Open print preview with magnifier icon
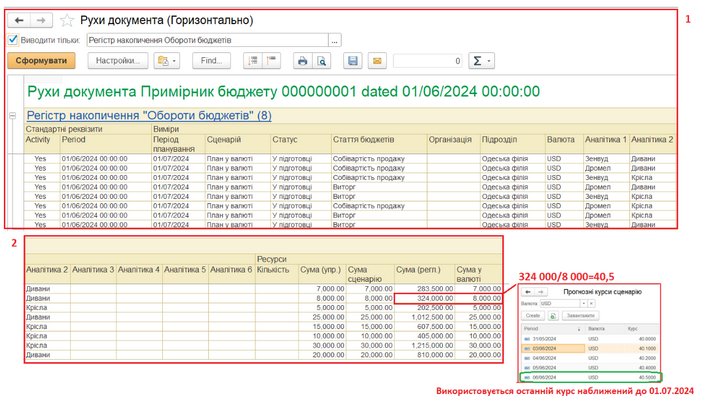Screen dimensions: 710x401 coord(321,61)
